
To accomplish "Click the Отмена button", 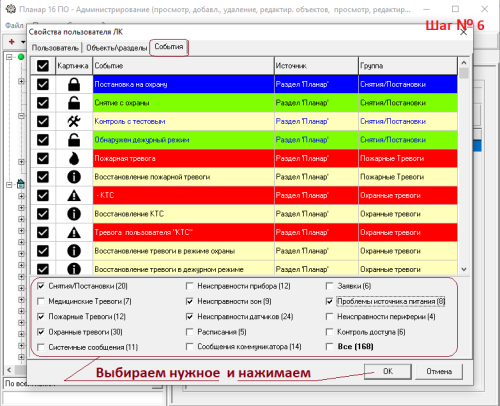I will tap(439, 371).
